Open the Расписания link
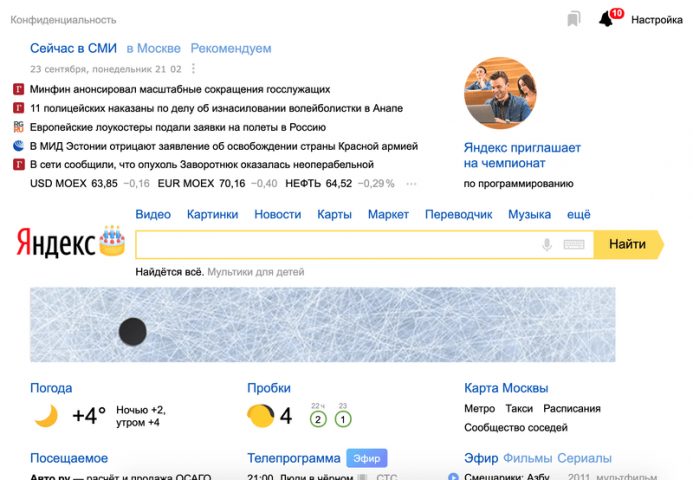Screen dimensions: 693x480 572,408
